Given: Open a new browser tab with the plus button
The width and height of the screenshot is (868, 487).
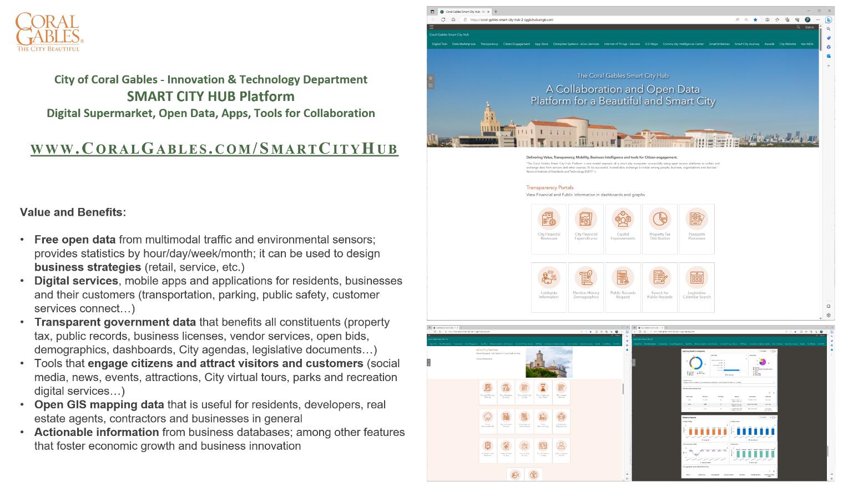Looking at the screenshot, I should pyautogui.click(x=496, y=11).
